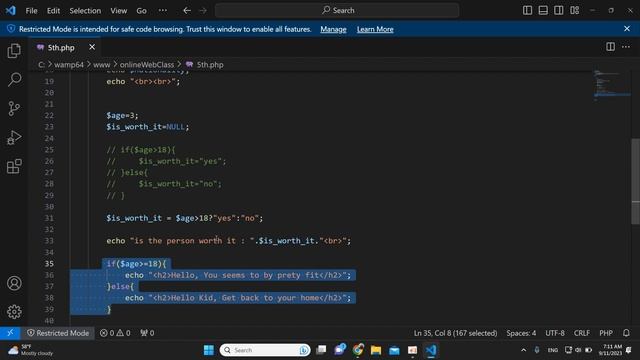Open the Manage gear icon
The image size is (640, 360).
14,312
